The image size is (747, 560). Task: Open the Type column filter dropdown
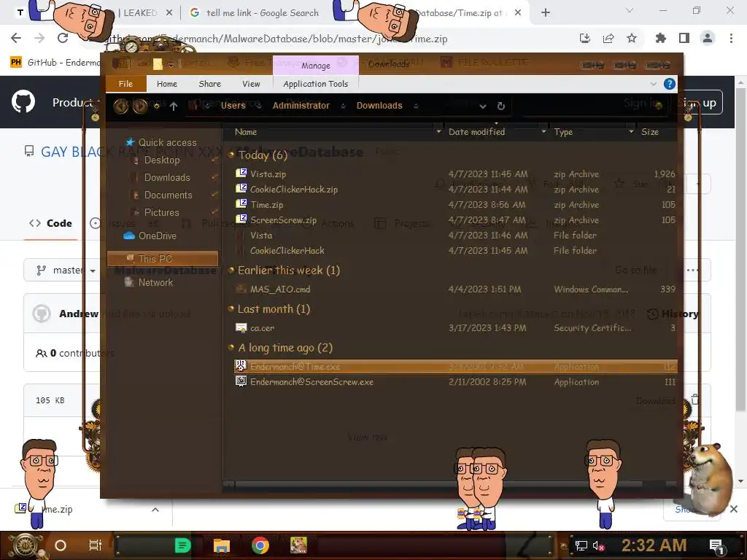pyautogui.click(x=631, y=131)
